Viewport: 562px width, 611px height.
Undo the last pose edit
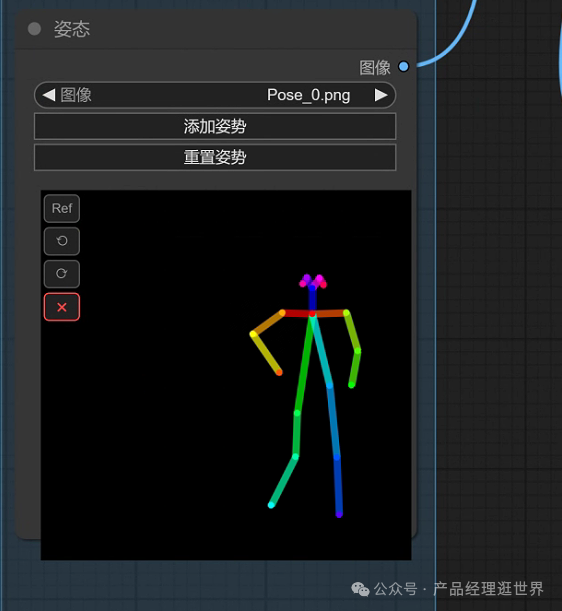pos(62,241)
